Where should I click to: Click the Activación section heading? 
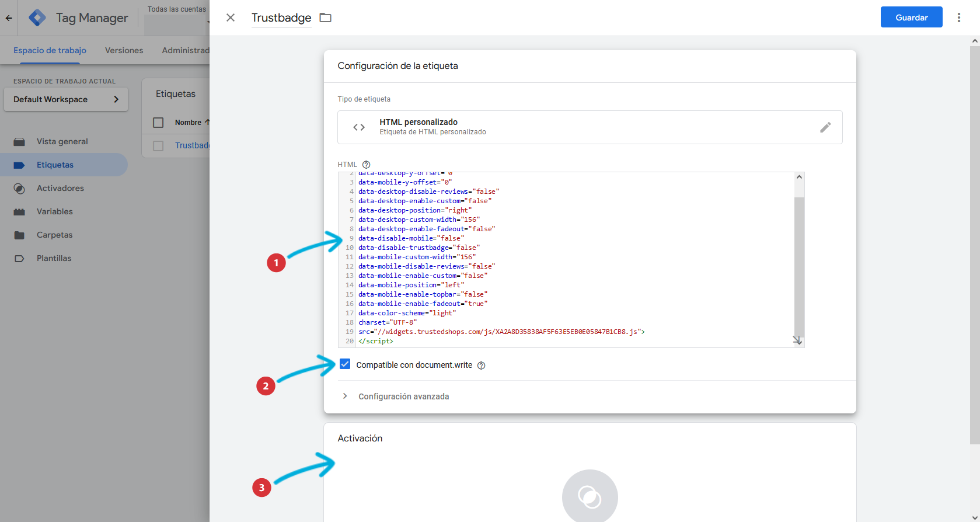pyautogui.click(x=360, y=439)
